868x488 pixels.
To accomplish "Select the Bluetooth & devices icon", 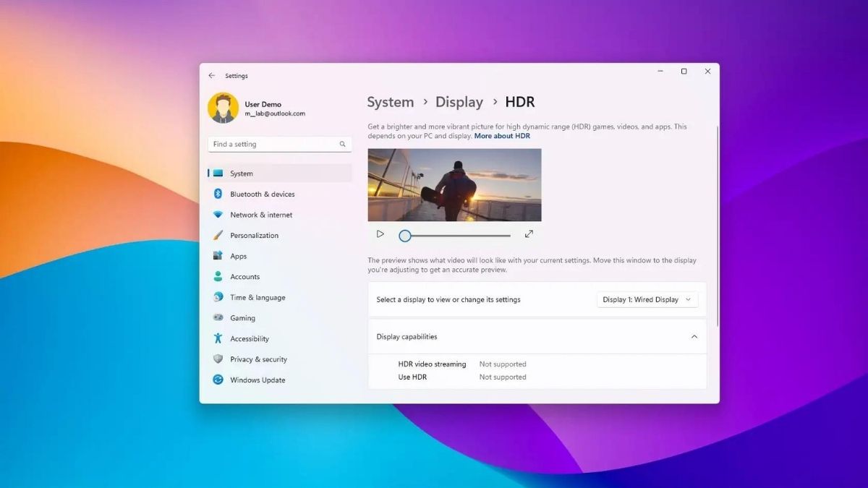I will click(218, 194).
